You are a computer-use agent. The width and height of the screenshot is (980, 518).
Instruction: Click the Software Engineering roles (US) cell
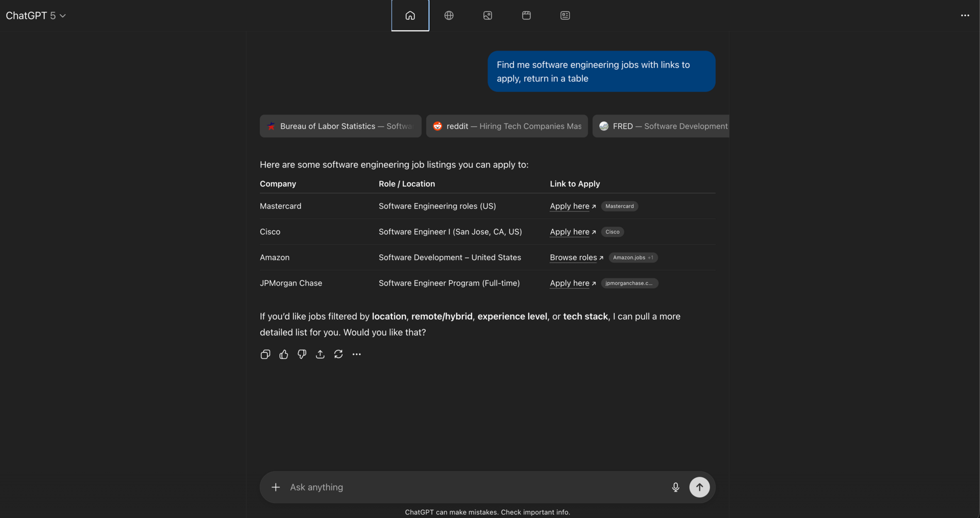tap(437, 206)
